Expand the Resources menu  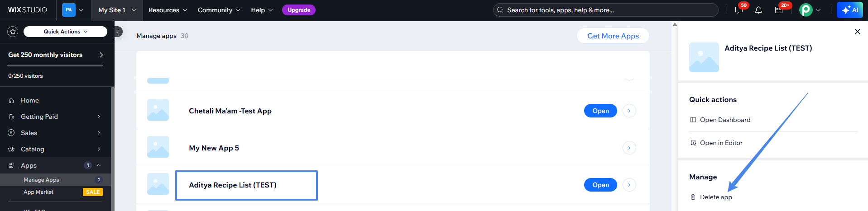pyautogui.click(x=168, y=10)
